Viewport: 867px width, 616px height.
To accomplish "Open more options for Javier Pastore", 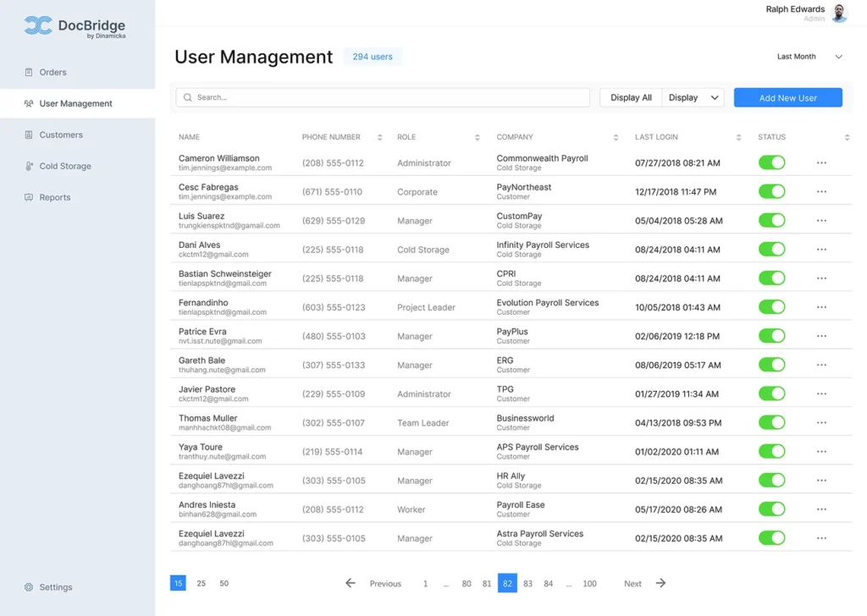I will (x=821, y=394).
